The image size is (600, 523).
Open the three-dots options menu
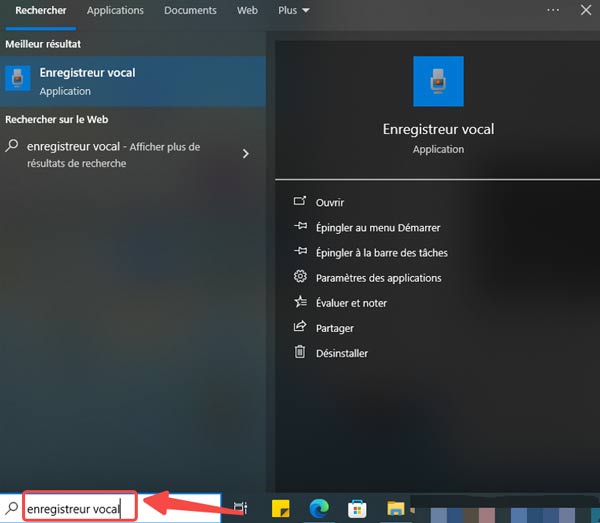[x=553, y=10]
